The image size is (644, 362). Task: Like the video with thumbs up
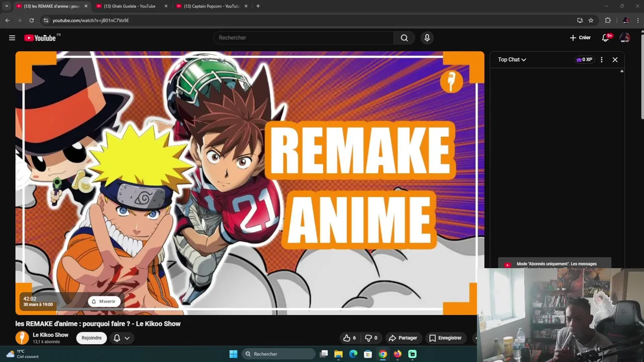(350, 338)
